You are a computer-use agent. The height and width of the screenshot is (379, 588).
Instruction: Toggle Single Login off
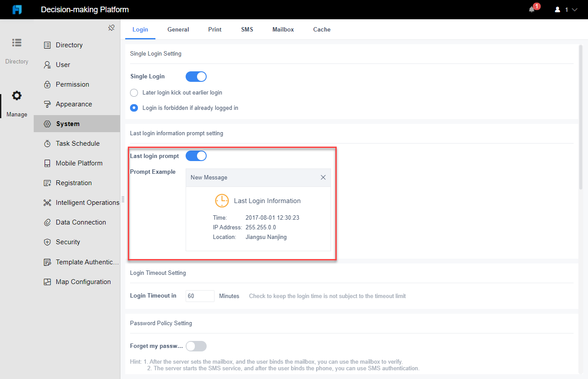pyautogui.click(x=196, y=76)
